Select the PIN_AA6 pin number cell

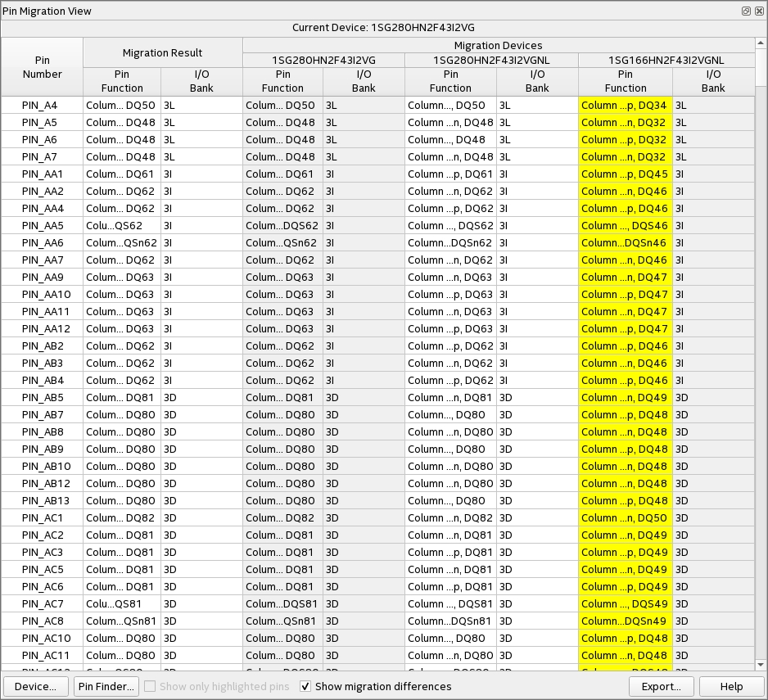[x=42, y=242]
